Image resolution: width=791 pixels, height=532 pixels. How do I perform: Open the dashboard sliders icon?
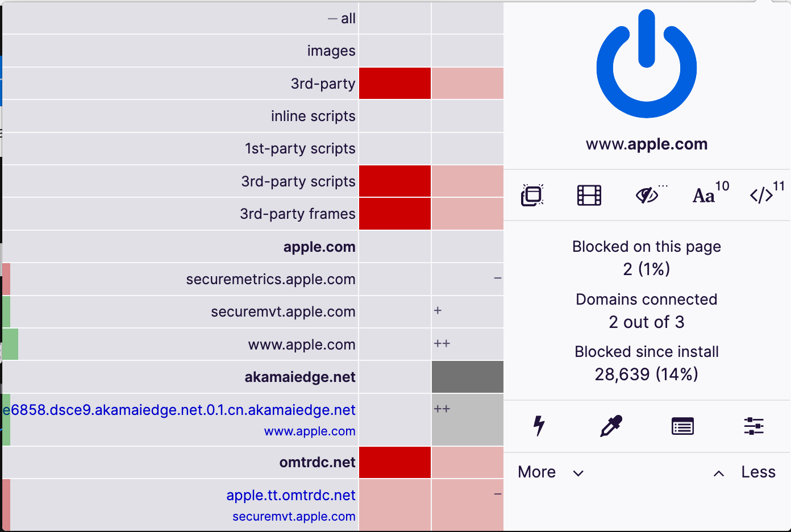tap(754, 425)
